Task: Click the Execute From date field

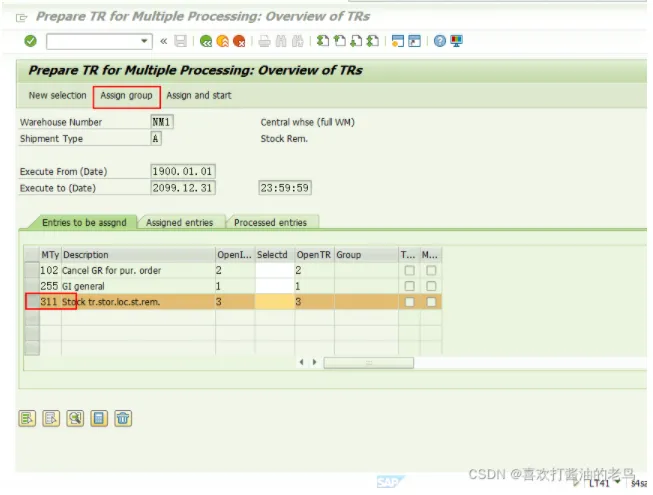Action: (183, 172)
